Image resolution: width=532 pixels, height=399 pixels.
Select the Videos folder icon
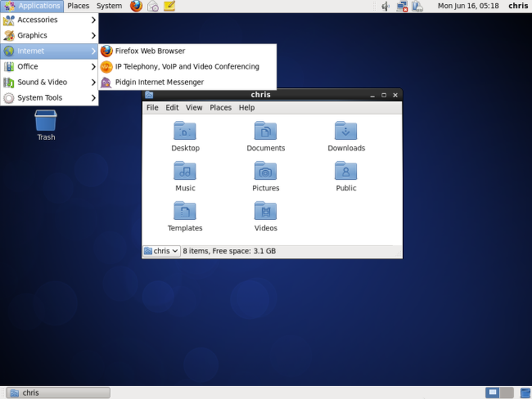pyautogui.click(x=265, y=217)
